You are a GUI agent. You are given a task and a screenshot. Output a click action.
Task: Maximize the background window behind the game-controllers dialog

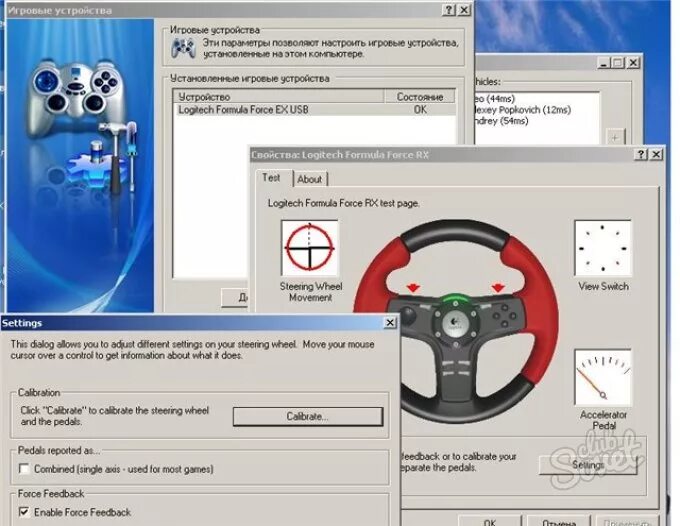tap(618, 63)
